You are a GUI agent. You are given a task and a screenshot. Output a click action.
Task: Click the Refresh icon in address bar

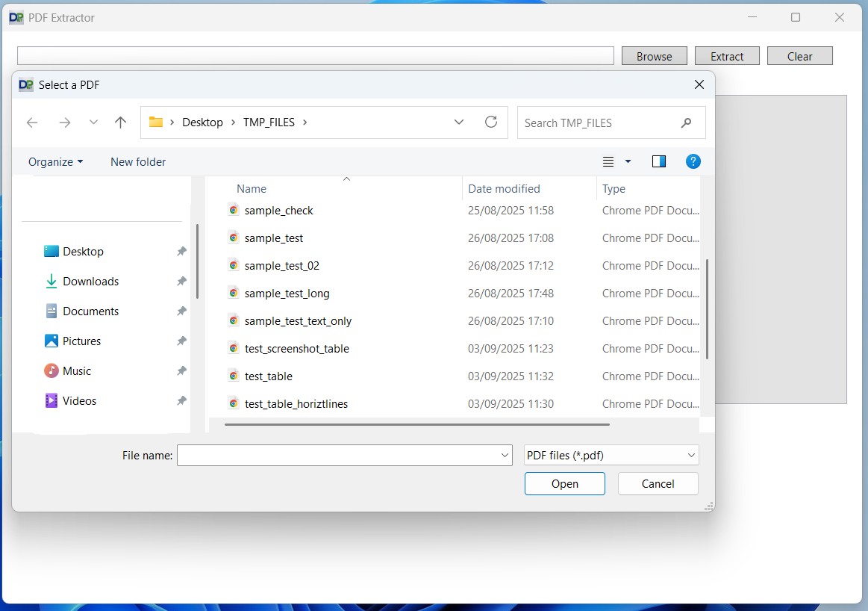[x=491, y=122]
